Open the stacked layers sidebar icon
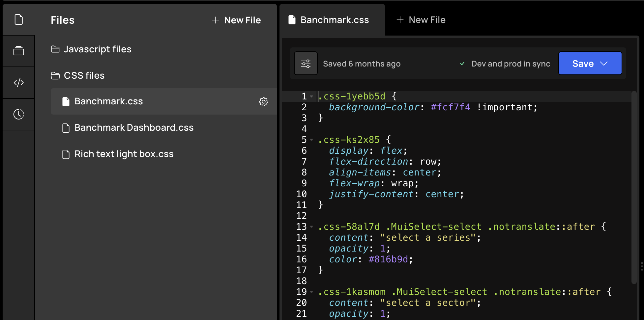Screen dimensions: 644x320 19,51
